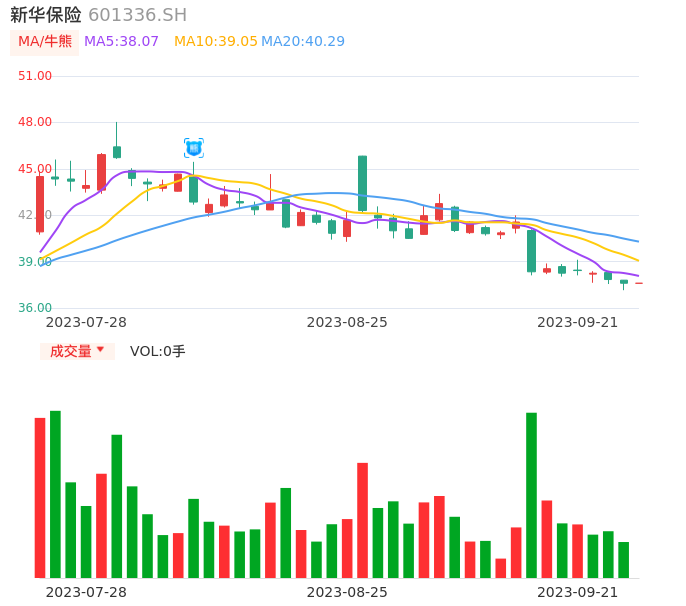686x606 pixels.
Task: Click the MA5:38.07 legend label
Action: point(121,42)
